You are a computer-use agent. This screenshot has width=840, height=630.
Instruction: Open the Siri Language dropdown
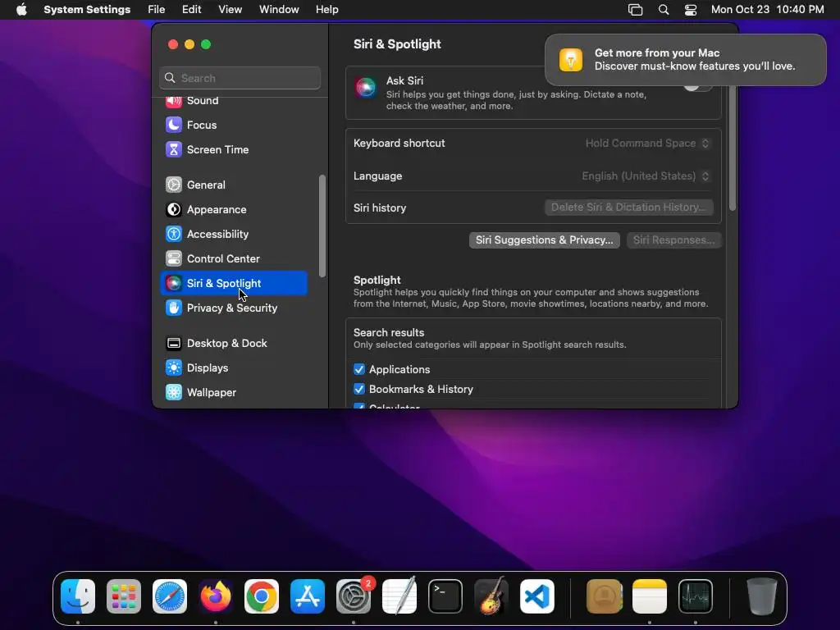pyautogui.click(x=646, y=176)
